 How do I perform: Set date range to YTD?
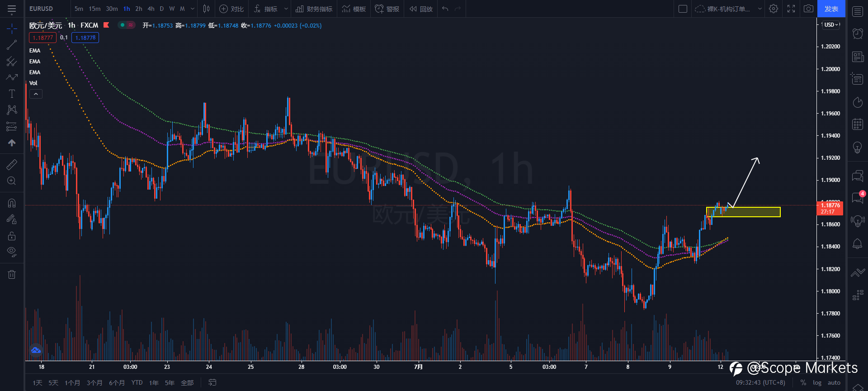click(x=137, y=383)
